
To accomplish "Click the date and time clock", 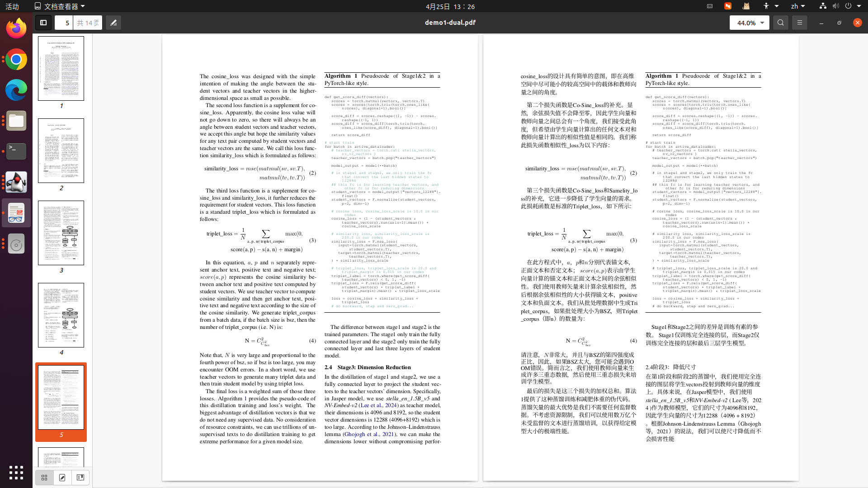I will tap(450, 6).
